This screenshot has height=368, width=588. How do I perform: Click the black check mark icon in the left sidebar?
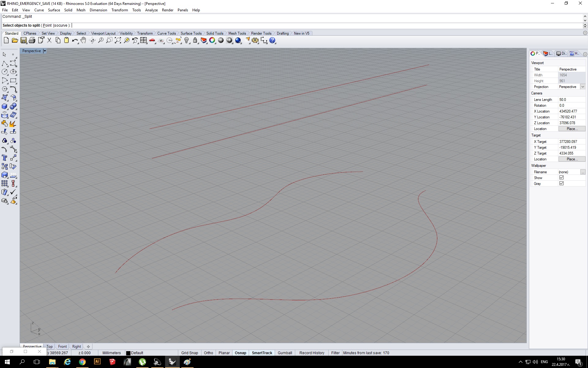[x=13, y=192]
